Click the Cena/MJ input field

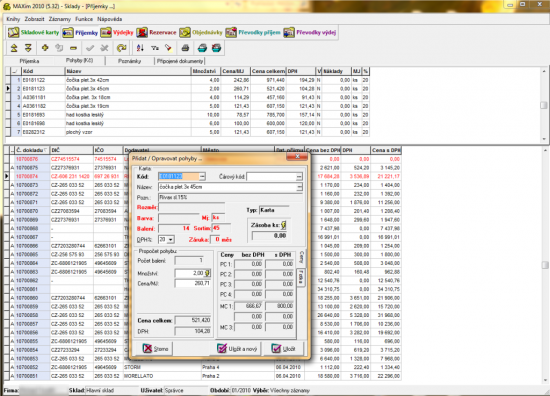[193, 283]
